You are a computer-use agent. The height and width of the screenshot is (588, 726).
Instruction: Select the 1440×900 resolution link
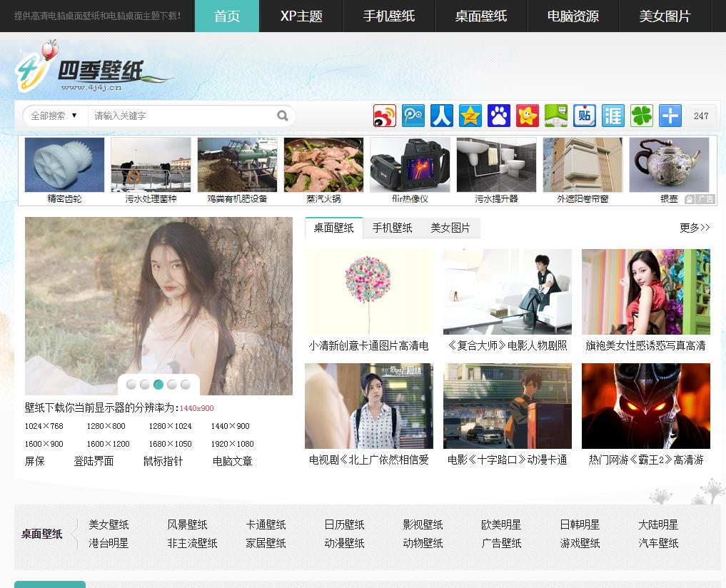pos(230,426)
